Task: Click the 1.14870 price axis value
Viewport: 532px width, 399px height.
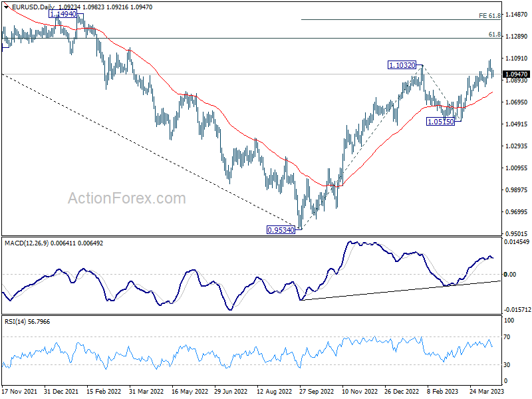Action: 517,14
